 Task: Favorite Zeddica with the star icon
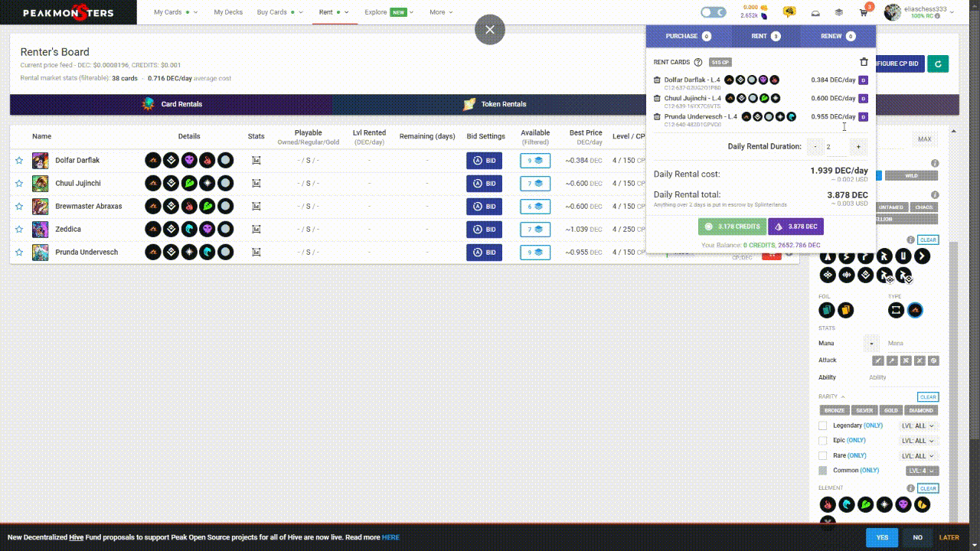(19, 229)
